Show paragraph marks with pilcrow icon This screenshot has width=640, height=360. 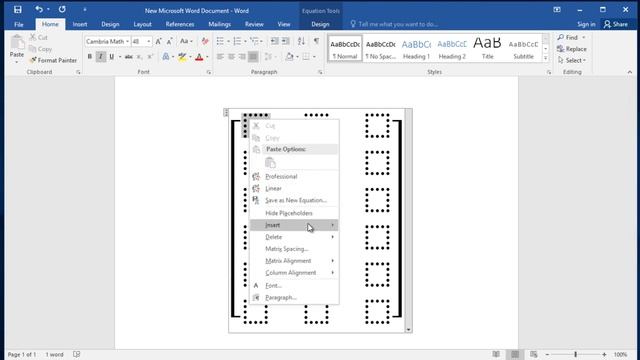point(316,41)
